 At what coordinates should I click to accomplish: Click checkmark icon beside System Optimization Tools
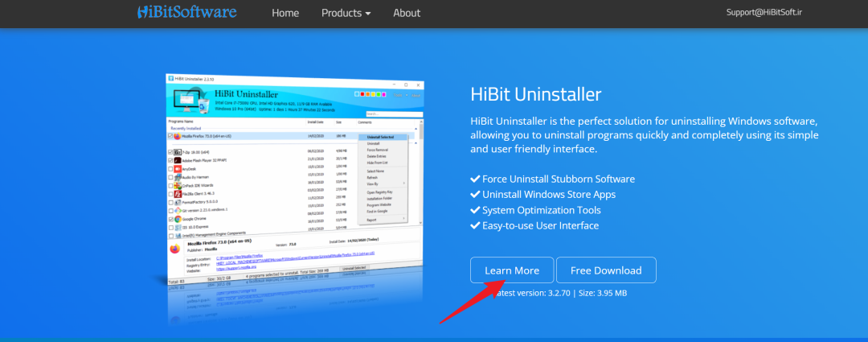[x=475, y=210]
